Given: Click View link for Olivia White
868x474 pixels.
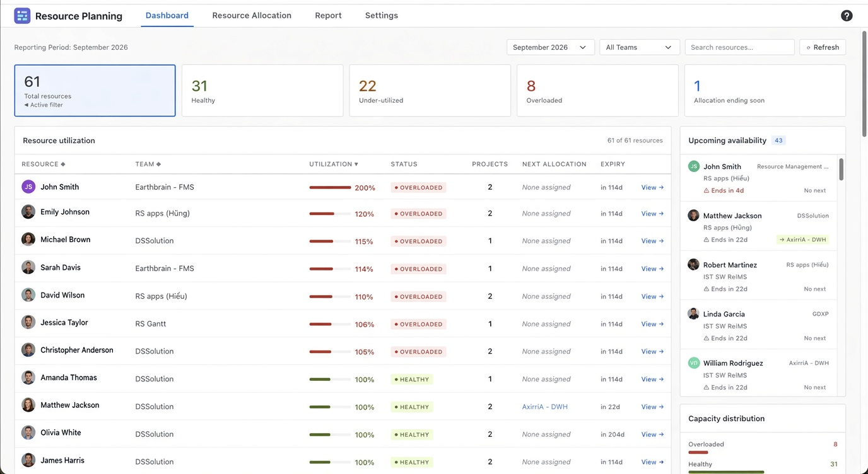Looking at the screenshot, I should pos(652,434).
